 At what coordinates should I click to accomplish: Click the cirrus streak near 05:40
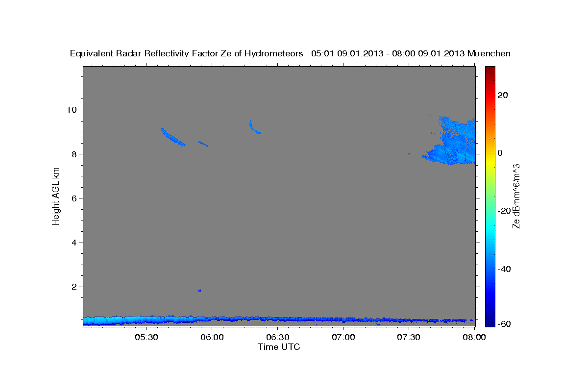point(172,137)
